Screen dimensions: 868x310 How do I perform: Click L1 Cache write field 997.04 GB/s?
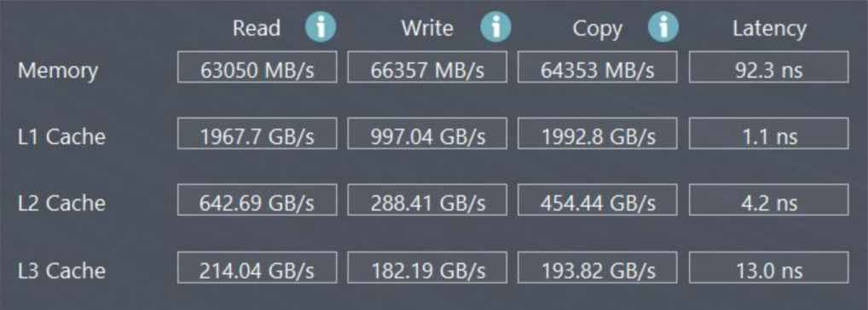click(427, 133)
